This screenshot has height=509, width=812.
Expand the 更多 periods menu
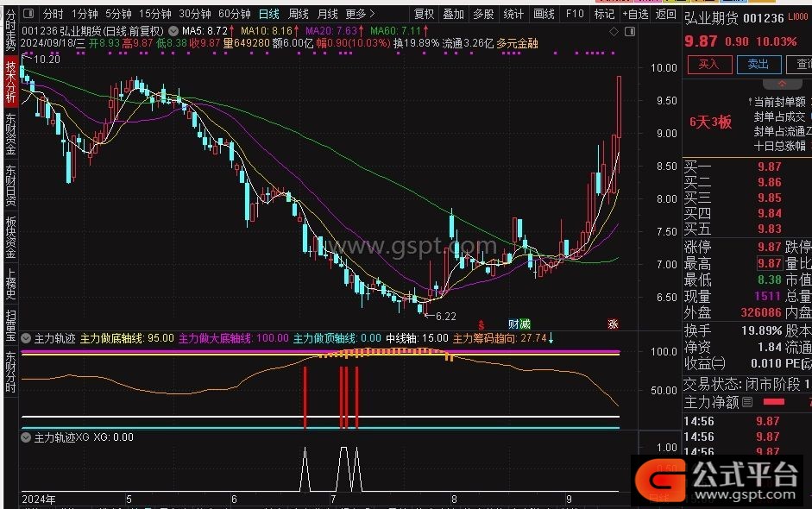pos(360,14)
